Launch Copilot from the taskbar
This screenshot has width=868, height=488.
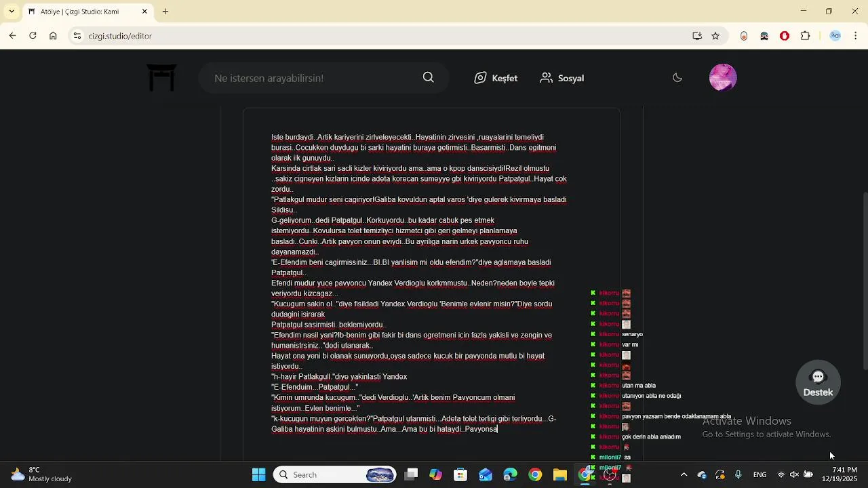pyautogui.click(x=435, y=474)
